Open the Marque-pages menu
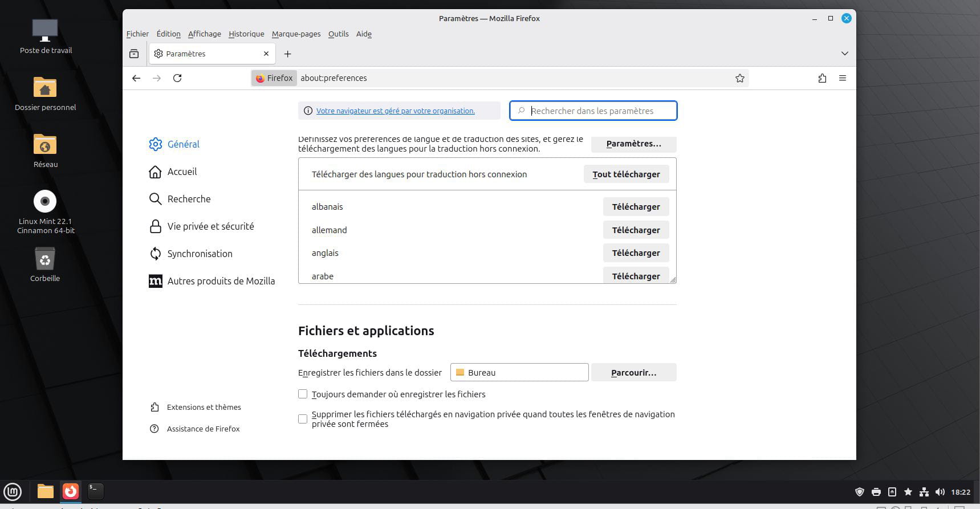Viewport: 980px width, 509px height. pyautogui.click(x=296, y=34)
